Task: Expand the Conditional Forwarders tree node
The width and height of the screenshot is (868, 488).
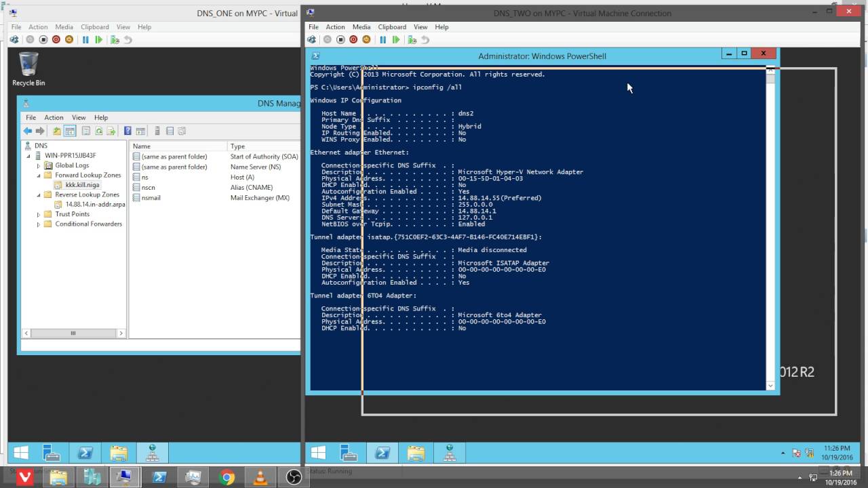Action: coord(39,224)
